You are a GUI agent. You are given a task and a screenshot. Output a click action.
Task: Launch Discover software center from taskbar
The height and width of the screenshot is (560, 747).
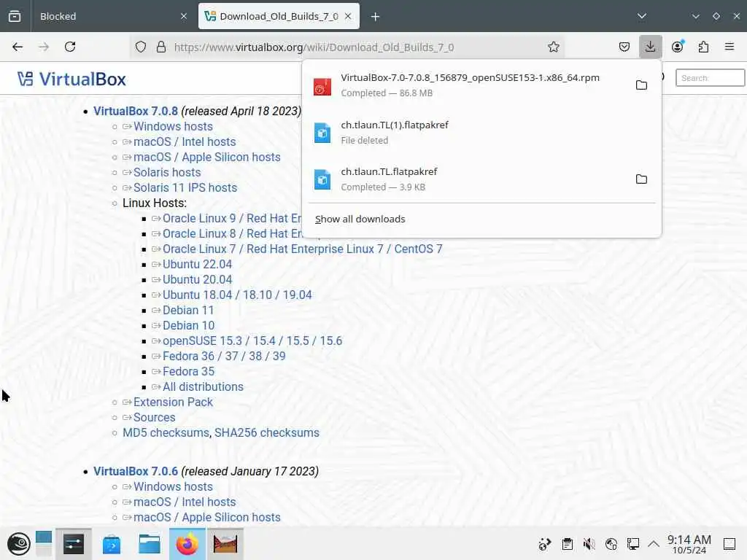click(x=112, y=544)
